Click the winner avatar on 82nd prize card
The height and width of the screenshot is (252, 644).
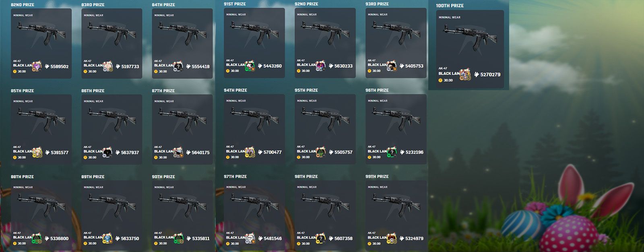[x=37, y=66]
